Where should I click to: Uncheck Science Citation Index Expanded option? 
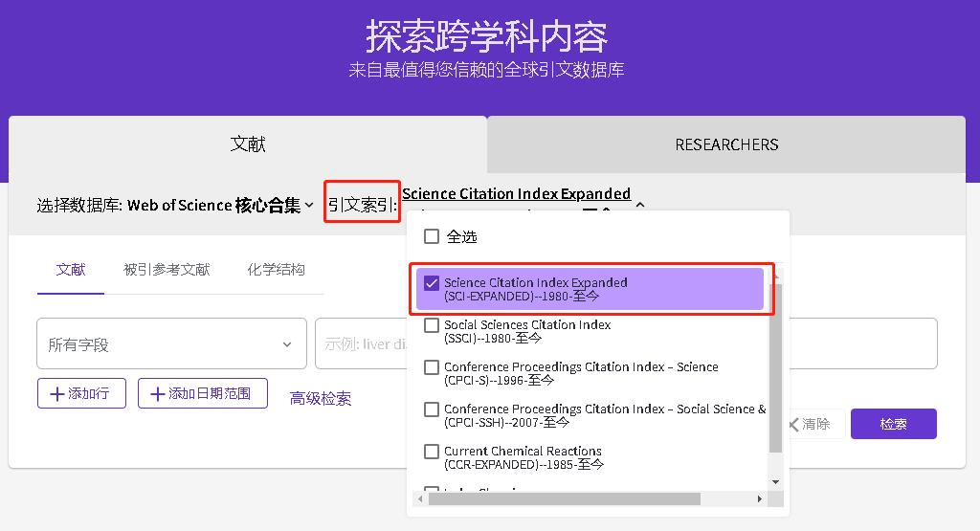tap(432, 283)
